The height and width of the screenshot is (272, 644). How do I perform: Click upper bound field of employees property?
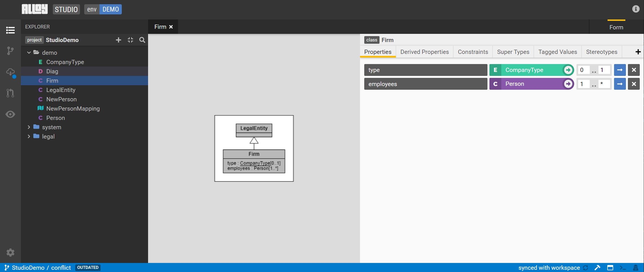(x=604, y=84)
